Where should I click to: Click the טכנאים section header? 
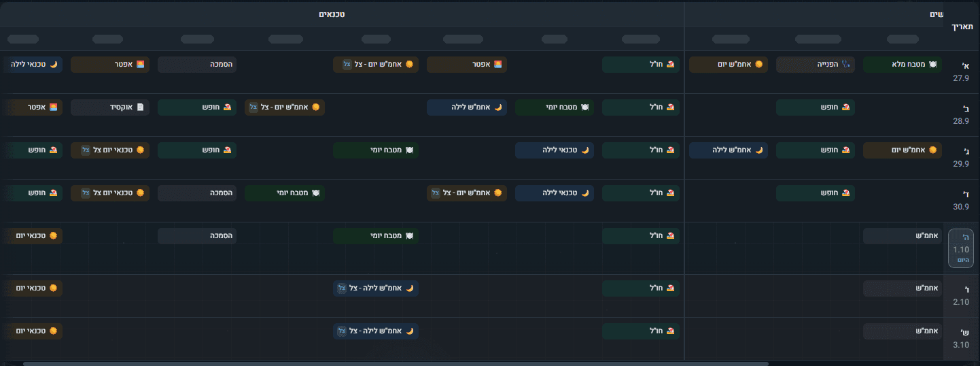[332, 14]
